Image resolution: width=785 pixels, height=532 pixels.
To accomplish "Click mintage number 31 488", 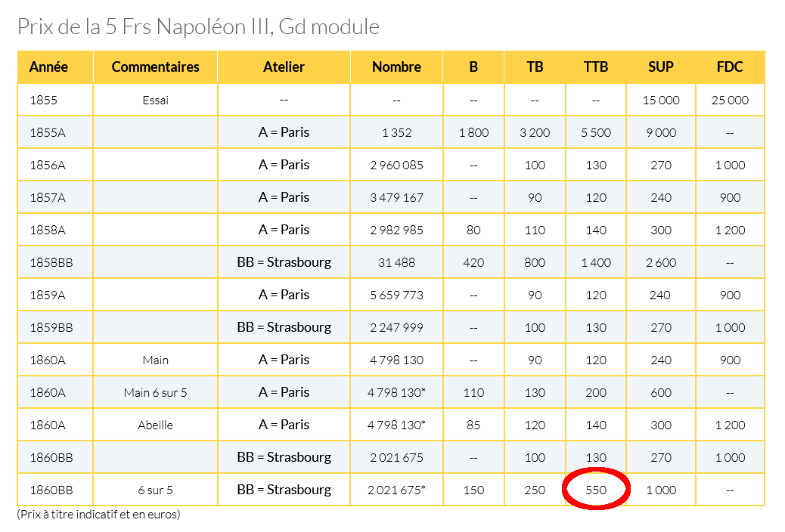I will tap(396, 262).
